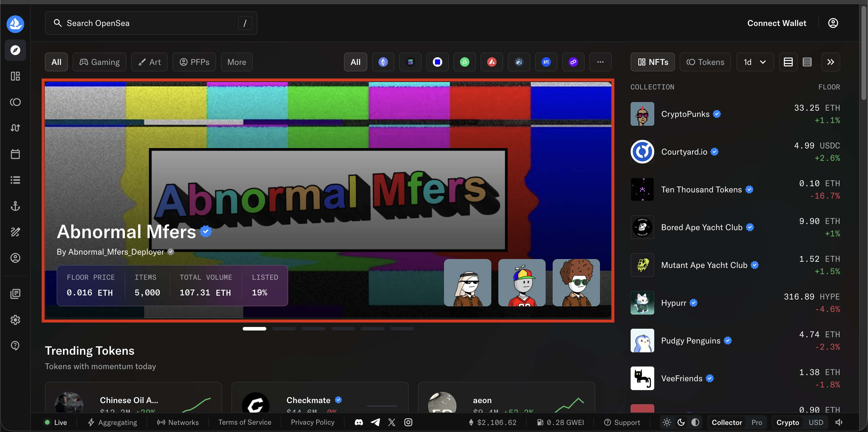Image resolution: width=868 pixels, height=432 pixels.
Task: Click the Search OpenSea field
Action: point(151,23)
